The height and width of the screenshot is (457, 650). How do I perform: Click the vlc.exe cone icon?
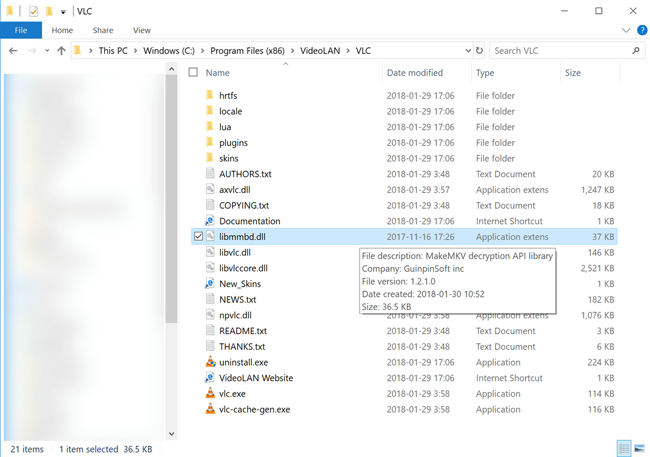coord(210,394)
